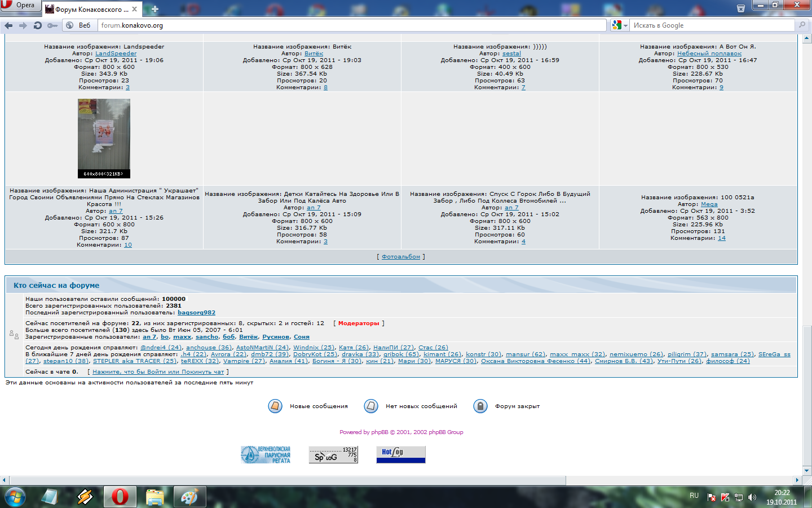The image size is (812, 508).
Task: Focus the Искать в Google search field
Action: pos(712,25)
